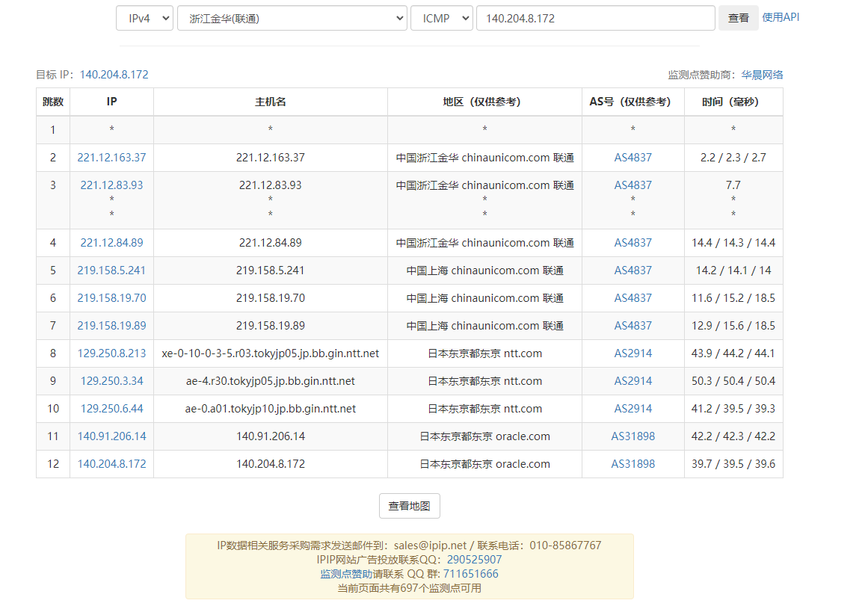Click the 查看地图 map button
Image resolution: width=868 pixels, height=615 pixels.
[x=410, y=506]
